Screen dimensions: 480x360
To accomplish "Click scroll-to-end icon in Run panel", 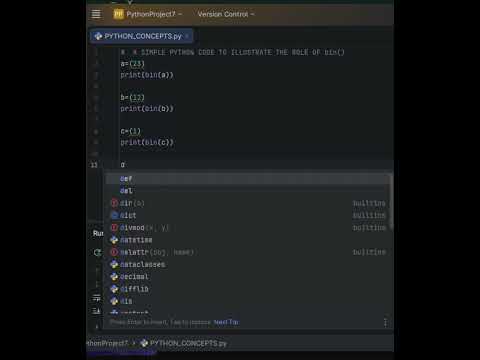I will (x=96, y=311).
